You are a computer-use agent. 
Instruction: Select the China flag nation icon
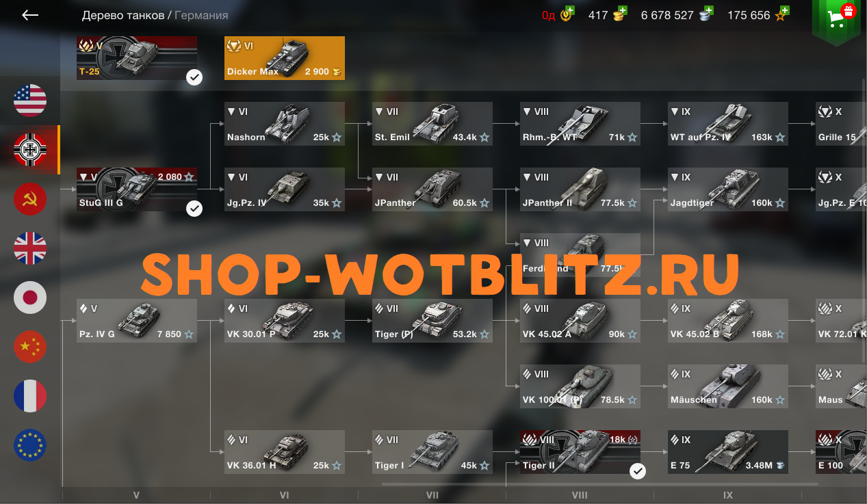[x=30, y=347]
